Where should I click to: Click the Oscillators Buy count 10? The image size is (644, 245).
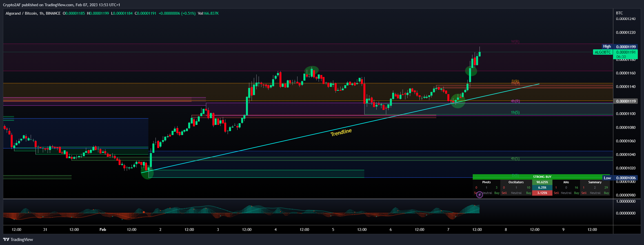click(528, 187)
